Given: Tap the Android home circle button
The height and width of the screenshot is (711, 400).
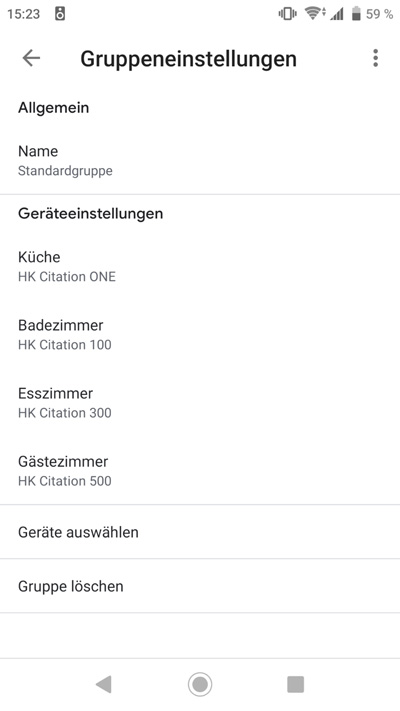Looking at the screenshot, I should (200, 684).
